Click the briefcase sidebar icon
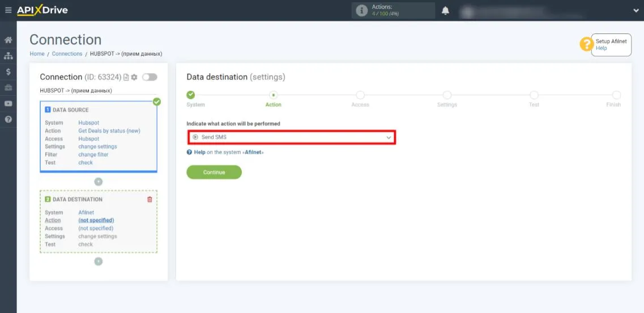This screenshot has width=644, height=313. [8, 88]
